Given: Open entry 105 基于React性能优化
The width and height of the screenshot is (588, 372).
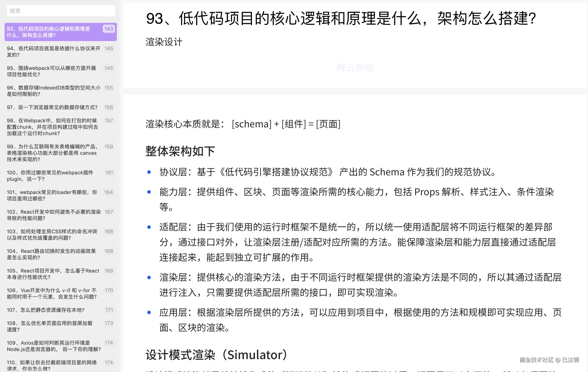Looking at the screenshot, I should [53, 274].
